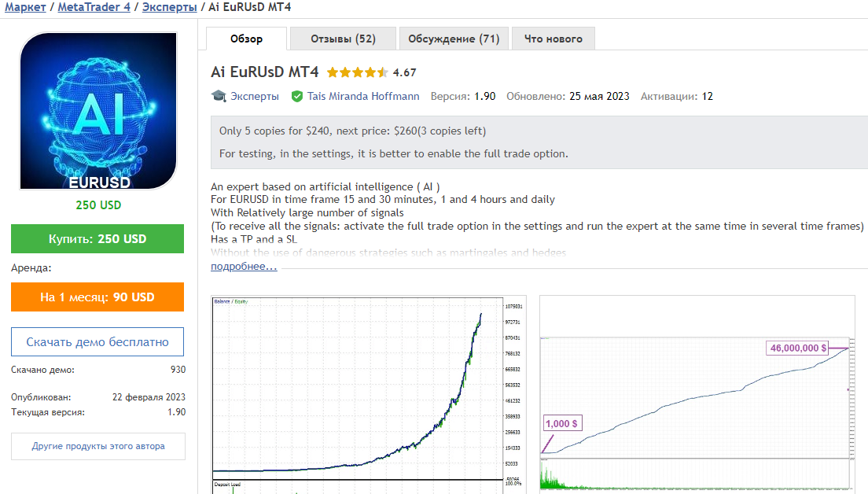Click the 4.67 rating value

click(x=405, y=72)
